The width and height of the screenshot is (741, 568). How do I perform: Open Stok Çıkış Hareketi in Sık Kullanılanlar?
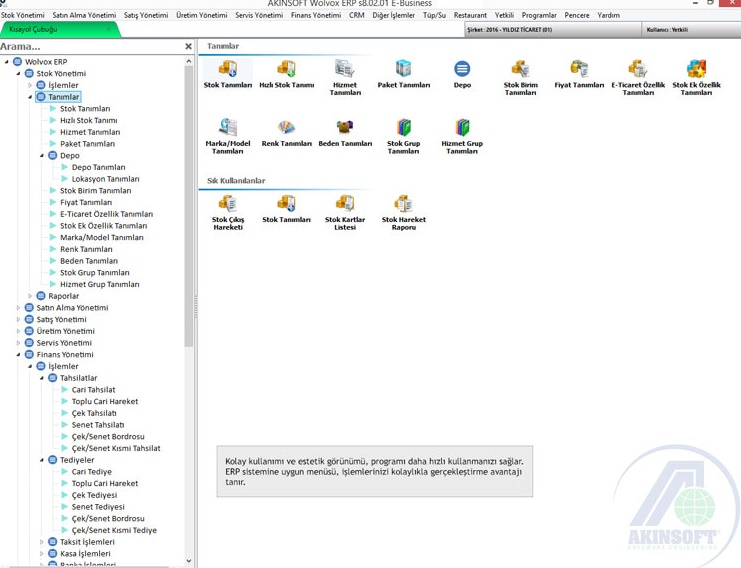tap(228, 213)
